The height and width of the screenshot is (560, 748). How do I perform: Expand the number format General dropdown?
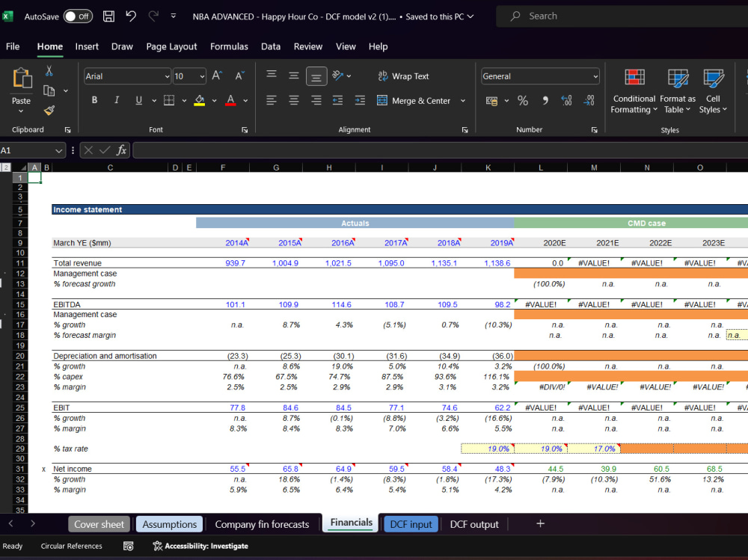coord(593,76)
